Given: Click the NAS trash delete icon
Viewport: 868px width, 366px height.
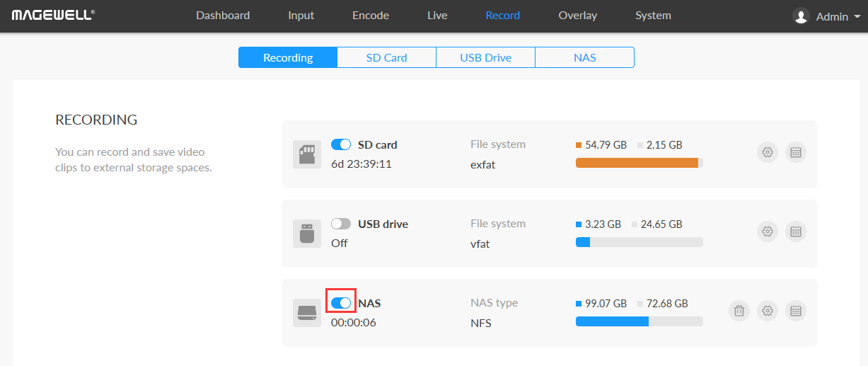Looking at the screenshot, I should 739,311.
